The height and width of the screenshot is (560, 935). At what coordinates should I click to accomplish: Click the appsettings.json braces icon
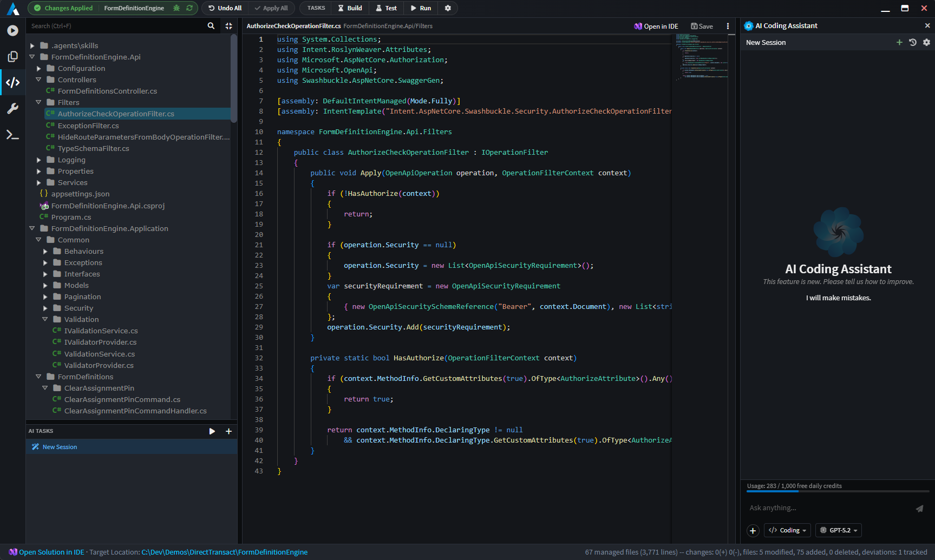point(44,194)
